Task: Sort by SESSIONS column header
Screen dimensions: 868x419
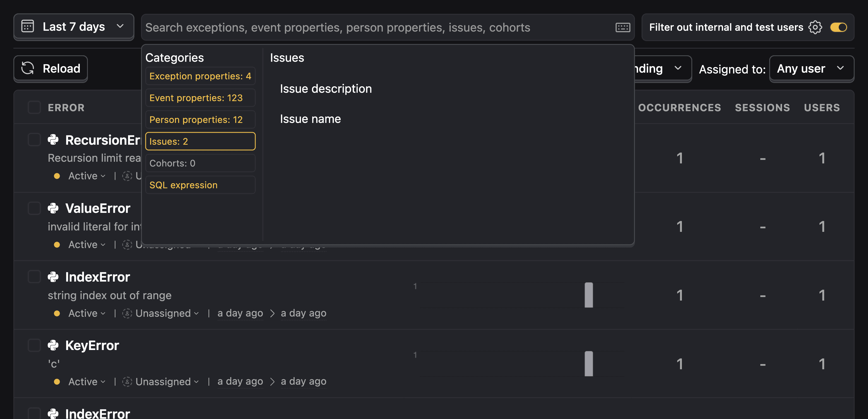Action: 762,108
